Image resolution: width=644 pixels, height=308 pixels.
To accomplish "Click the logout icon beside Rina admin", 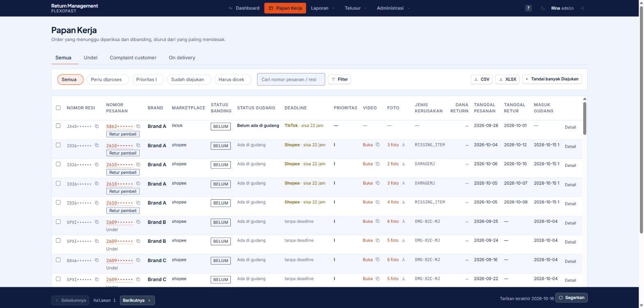I will tap(582, 8).
